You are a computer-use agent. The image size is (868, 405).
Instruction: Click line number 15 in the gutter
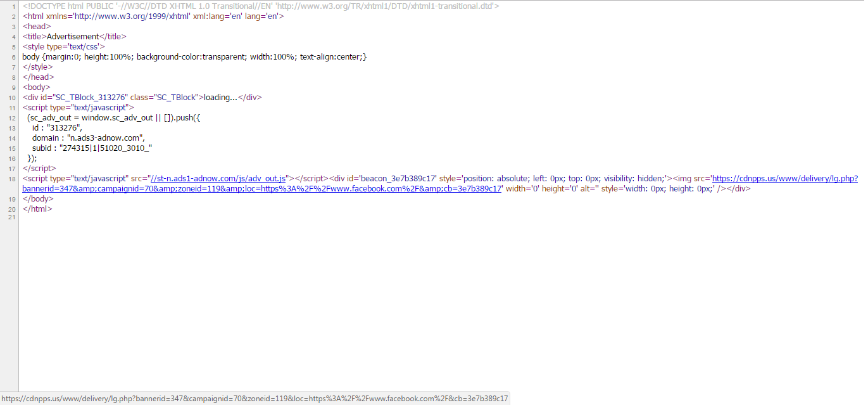tap(12, 148)
